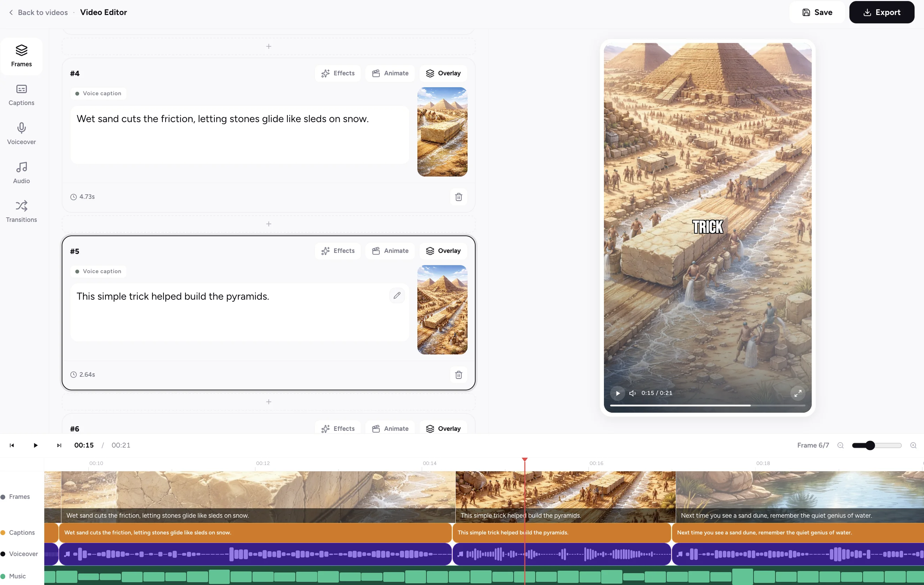Viewport: 924px width, 585px height.
Task: Click the 00:16 timeline ruler mark
Action: (596, 463)
